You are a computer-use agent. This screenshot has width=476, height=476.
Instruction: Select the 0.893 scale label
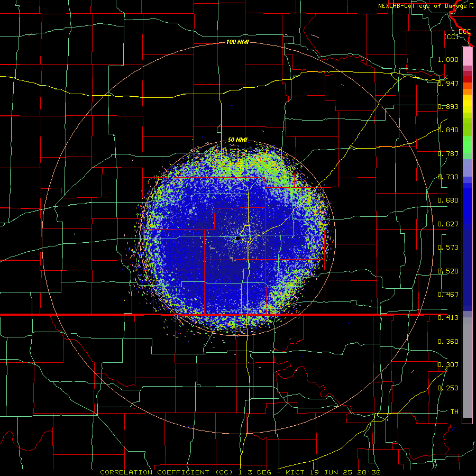[x=448, y=106]
